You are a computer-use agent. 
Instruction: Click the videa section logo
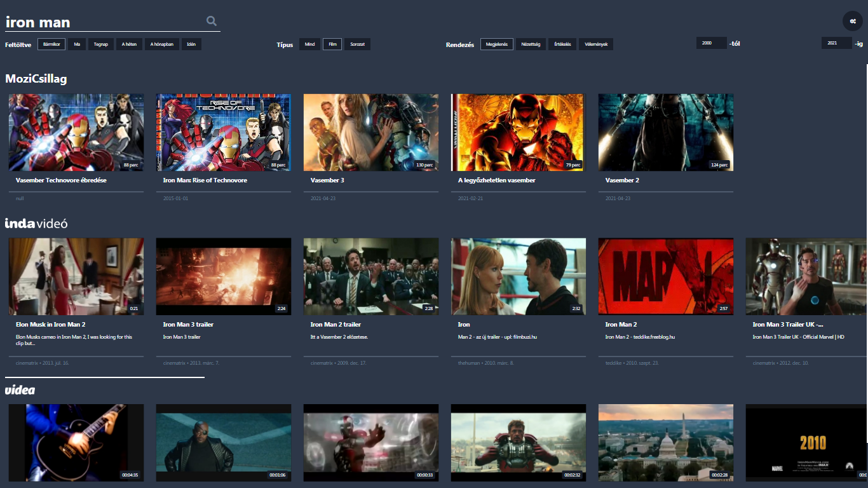(20, 390)
